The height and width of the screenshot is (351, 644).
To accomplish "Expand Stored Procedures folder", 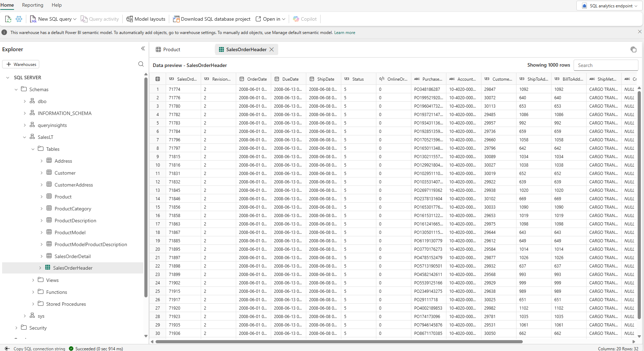I will [33, 304].
